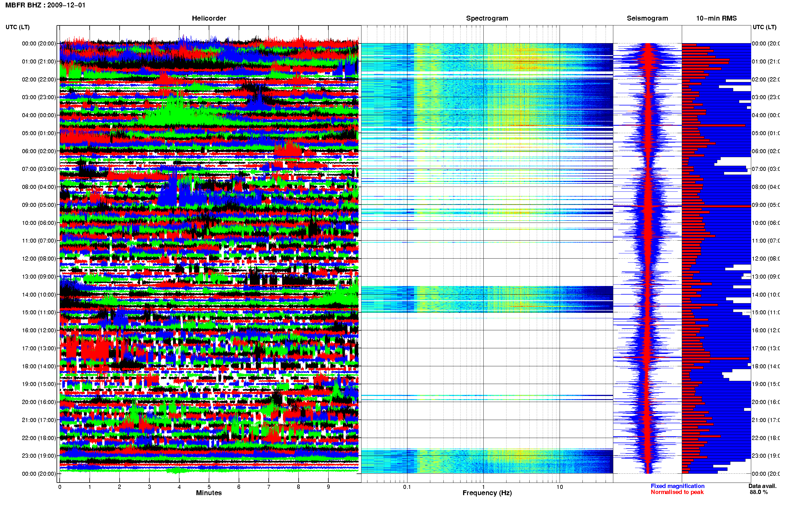Screen dimensions: 812x508
Task: Click Helicorder time label 22:00 (18:00)
Action: click(x=39, y=438)
